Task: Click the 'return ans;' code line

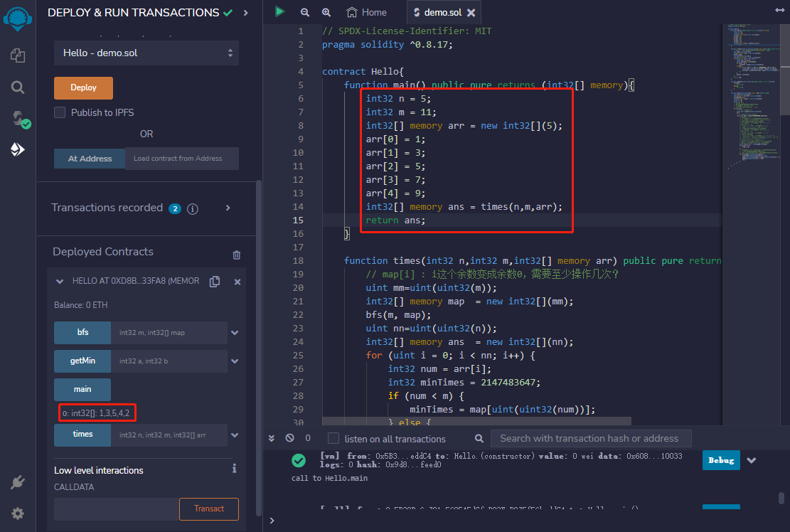Action: (395, 220)
